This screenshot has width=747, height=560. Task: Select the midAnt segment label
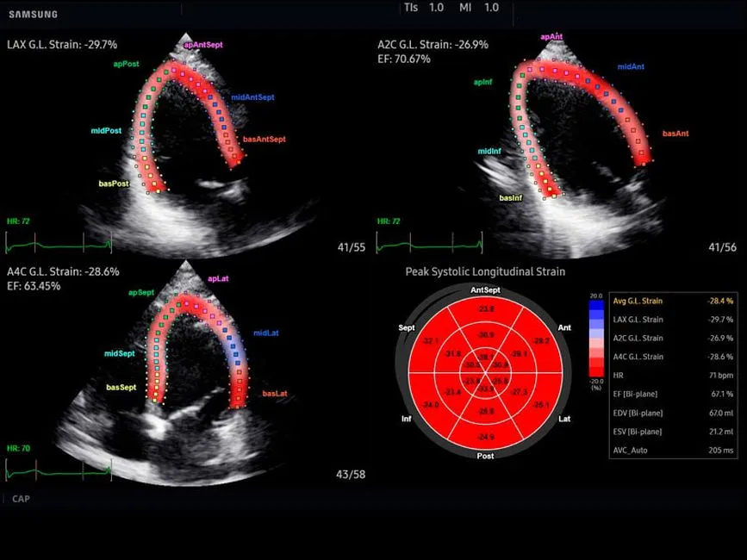tap(635, 66)
